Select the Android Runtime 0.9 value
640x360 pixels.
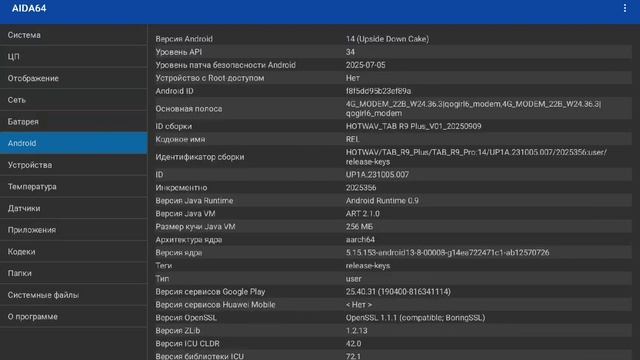pyautogui.click(x=382, y=200)
